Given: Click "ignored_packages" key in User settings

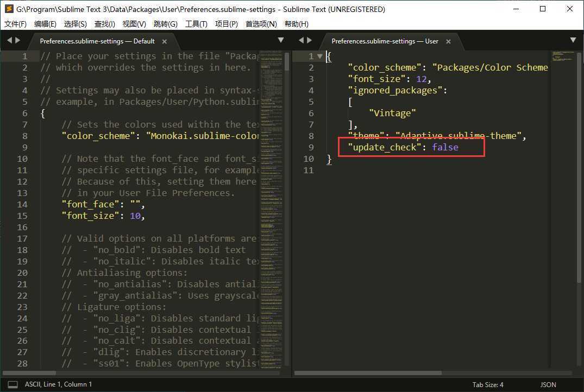Looking at the screenshot, I should [x=395, y=91].
